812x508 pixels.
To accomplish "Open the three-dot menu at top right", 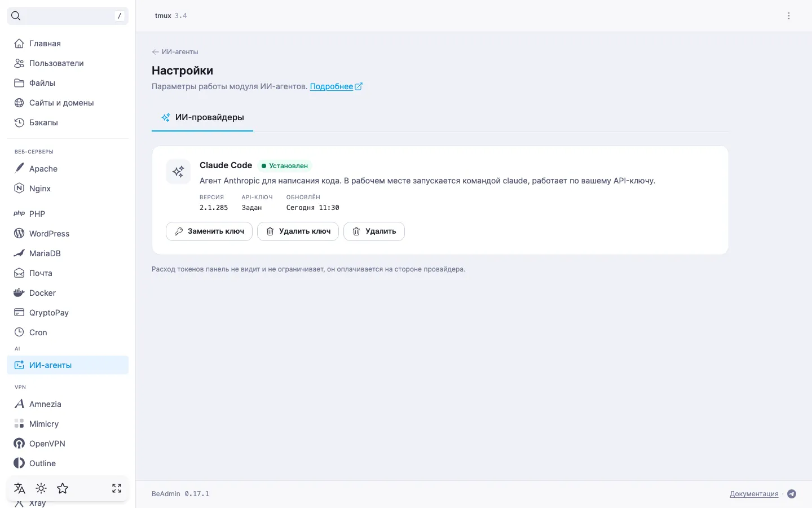I will [x=789, y=16].
